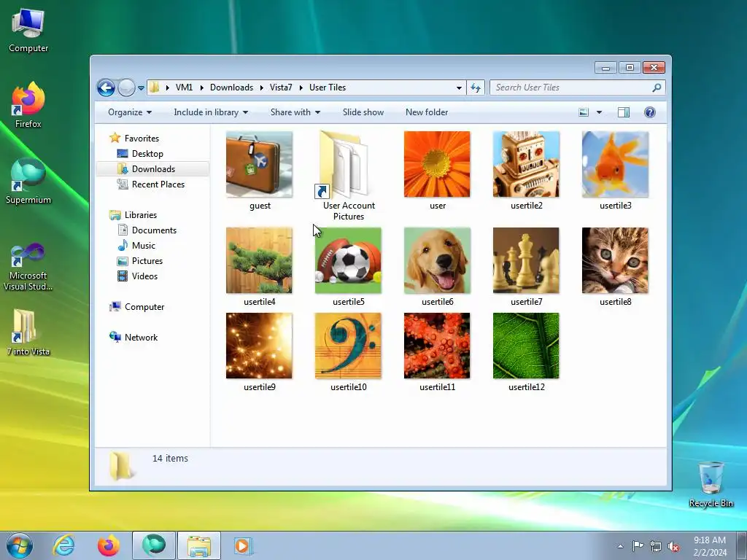The image size is (747, 560).
Task: Select the usertile11 starfish image
Action: pos(437,346)
